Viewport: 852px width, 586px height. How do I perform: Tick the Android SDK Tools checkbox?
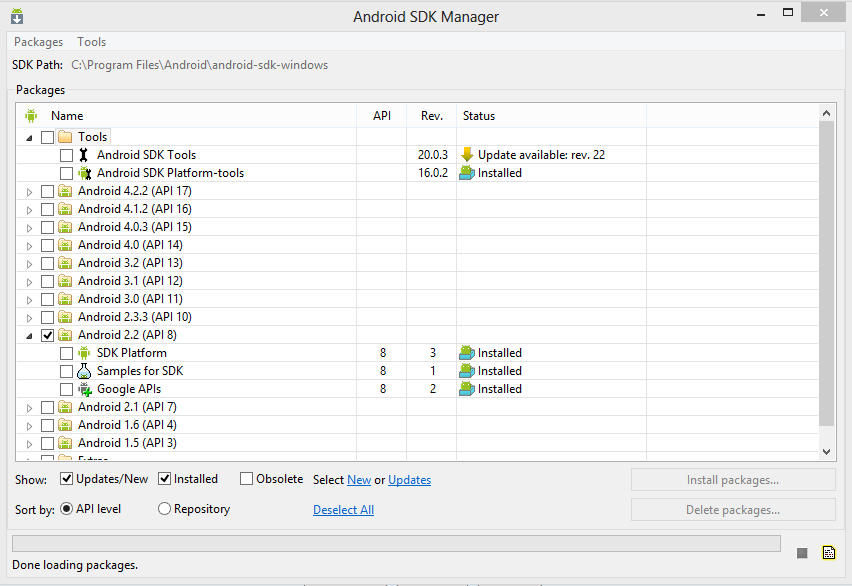coord(66,155)
